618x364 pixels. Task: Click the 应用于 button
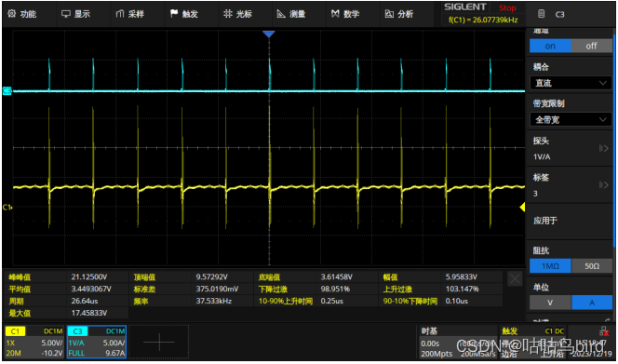[x=571, y=221]
